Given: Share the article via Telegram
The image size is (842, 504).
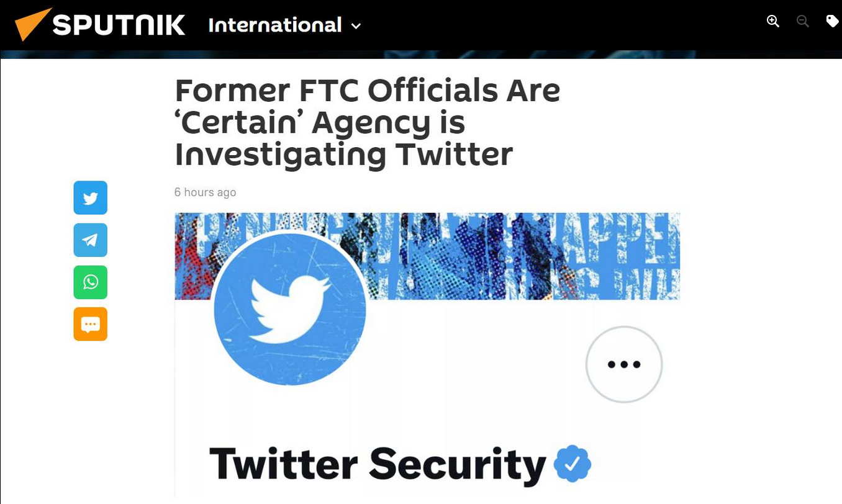Looking at the screenshot, I should pos(91,240).
